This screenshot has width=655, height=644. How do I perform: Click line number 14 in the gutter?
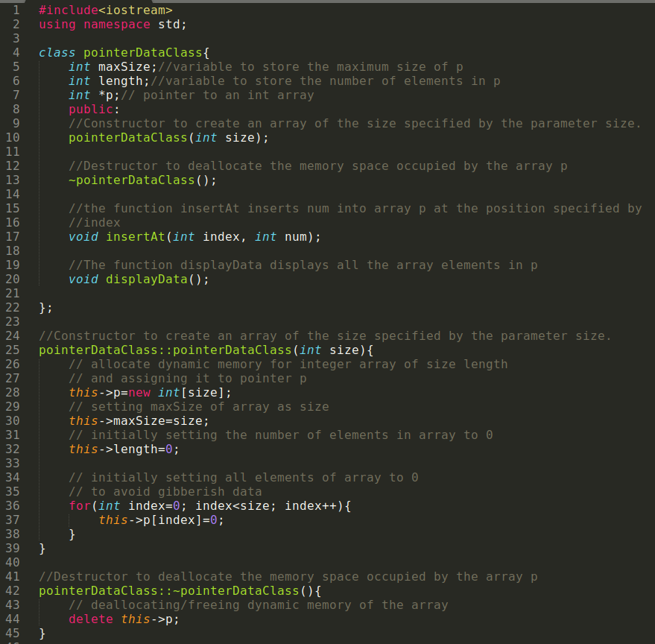pos(13,195)
